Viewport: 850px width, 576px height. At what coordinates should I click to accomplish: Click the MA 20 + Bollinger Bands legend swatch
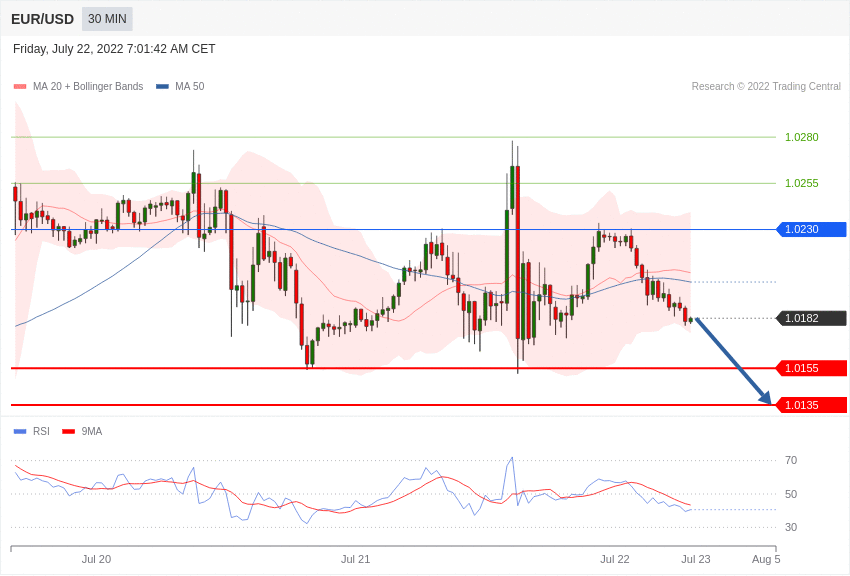(20, 86)
